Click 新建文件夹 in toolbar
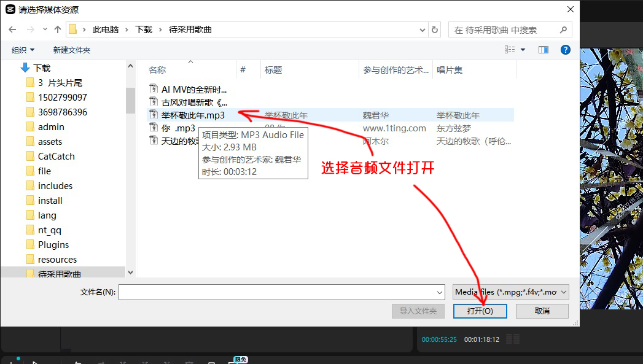The height and width of the screenshot is (364, 643). click(71, 50)
